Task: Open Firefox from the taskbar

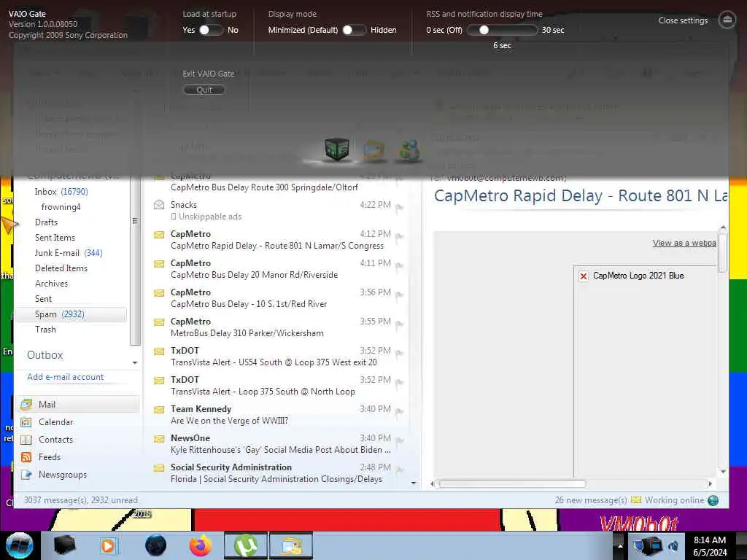Action: pyautogui.click(x=201, y=545)
